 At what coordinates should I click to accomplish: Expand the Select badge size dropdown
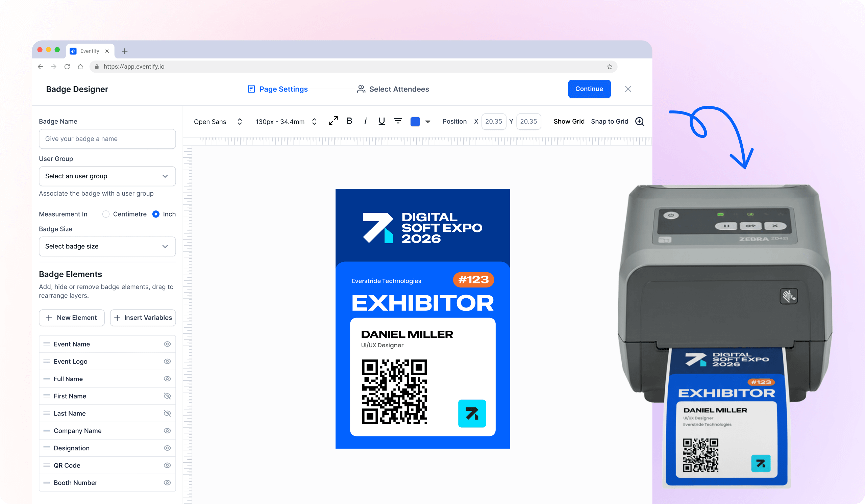(x=107, y=246)
